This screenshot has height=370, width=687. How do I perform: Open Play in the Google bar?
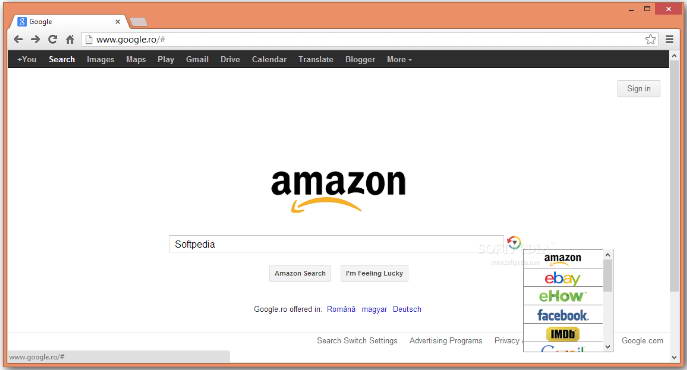click(166, 59)
